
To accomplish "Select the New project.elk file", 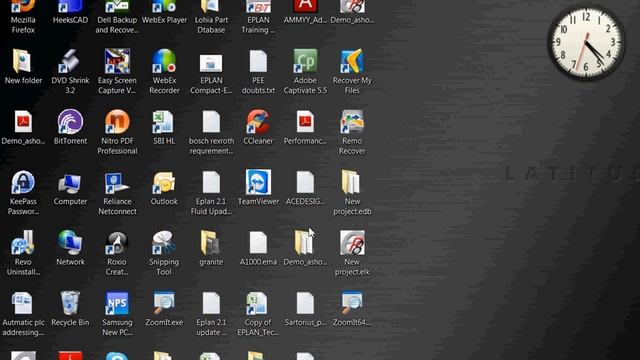I will [352, 253].
